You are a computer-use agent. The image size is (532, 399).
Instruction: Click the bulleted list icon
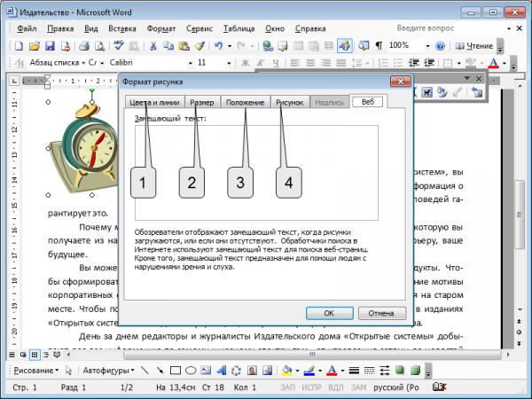coord(397,63)
